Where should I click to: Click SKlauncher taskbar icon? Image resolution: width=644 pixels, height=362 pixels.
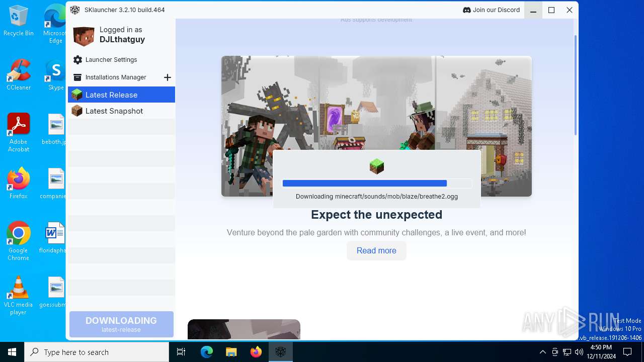[x=280, y=352]
